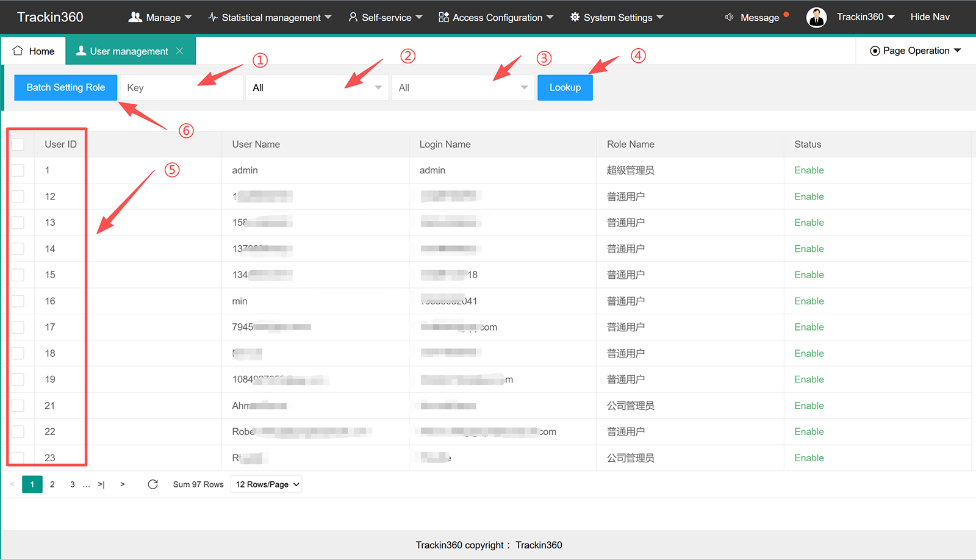Click the User ID column header
Image resolution: width=976 pixels, height=560 pixels.
point(60,144)
